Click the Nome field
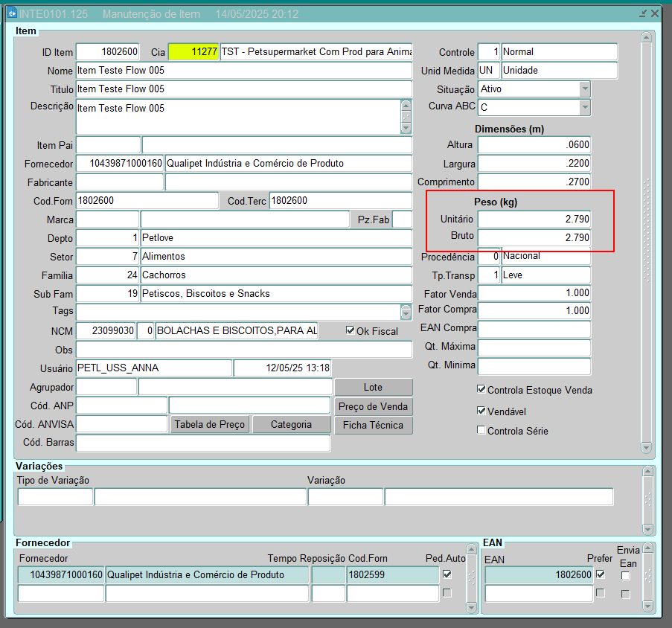Viewport: 672px width, 628px height. tap(244, 70)
